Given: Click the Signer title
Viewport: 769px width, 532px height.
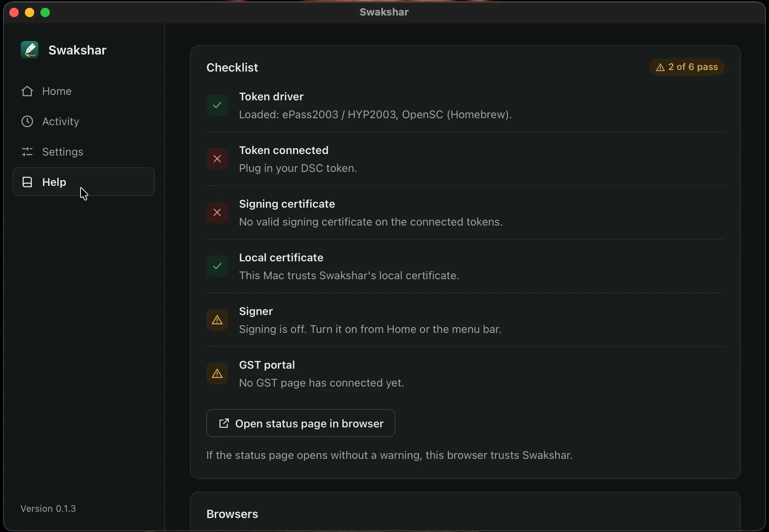Looking at the screenshot, I should (x=256, y=311).
